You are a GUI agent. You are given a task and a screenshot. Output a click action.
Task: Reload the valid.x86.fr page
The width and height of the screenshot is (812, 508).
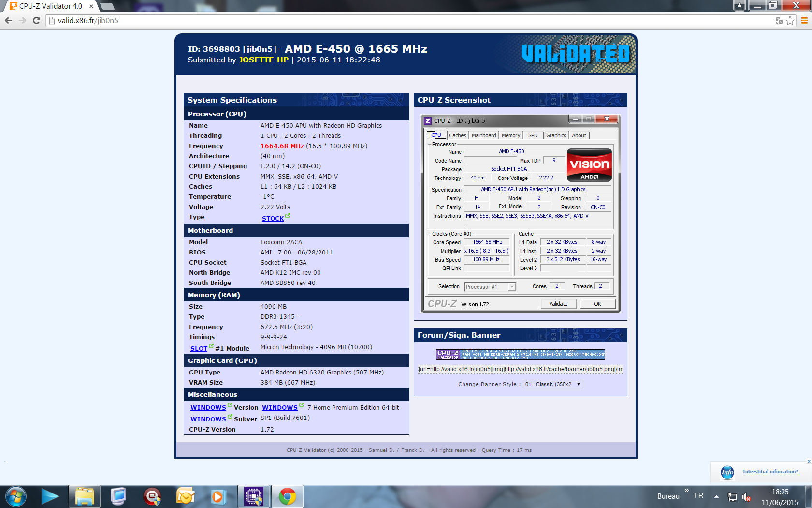pos(36,20)
